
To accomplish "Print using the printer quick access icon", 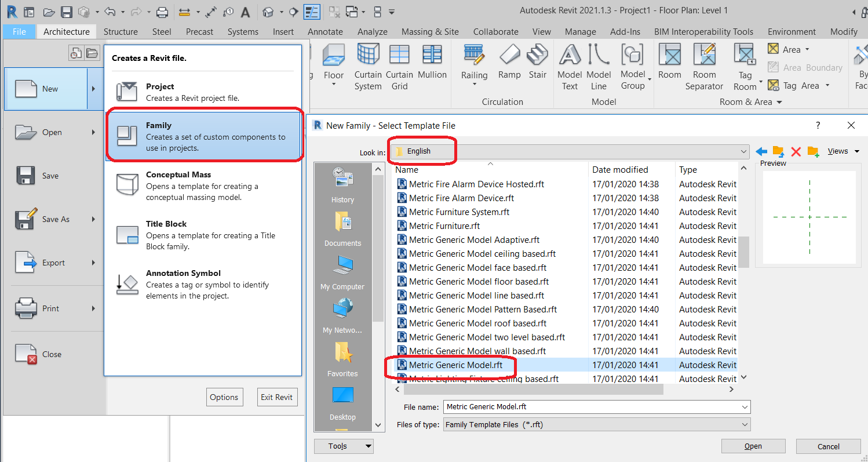I will point(162,11).
